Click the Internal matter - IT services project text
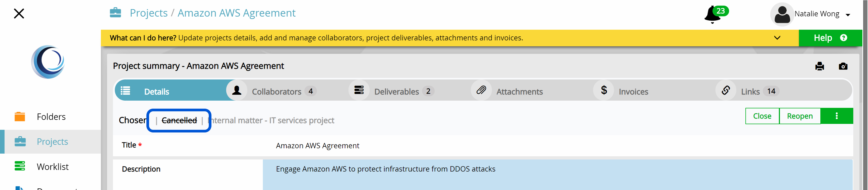This screenshot has height=190, width=868. [x=271, y=120]
